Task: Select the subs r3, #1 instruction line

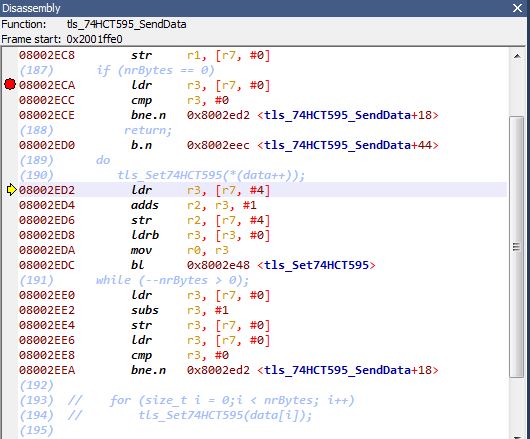Action: 263,310
